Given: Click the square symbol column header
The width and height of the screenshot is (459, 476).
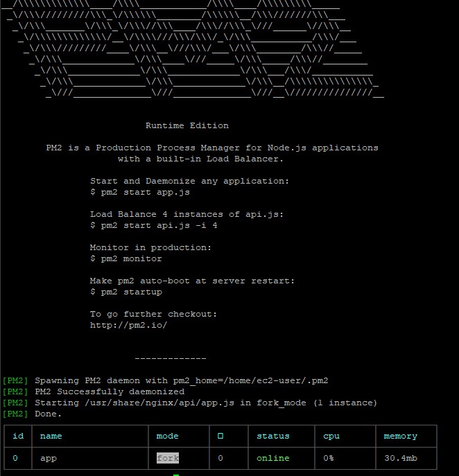Looking at the screenshot, I should tap(220, 436).
